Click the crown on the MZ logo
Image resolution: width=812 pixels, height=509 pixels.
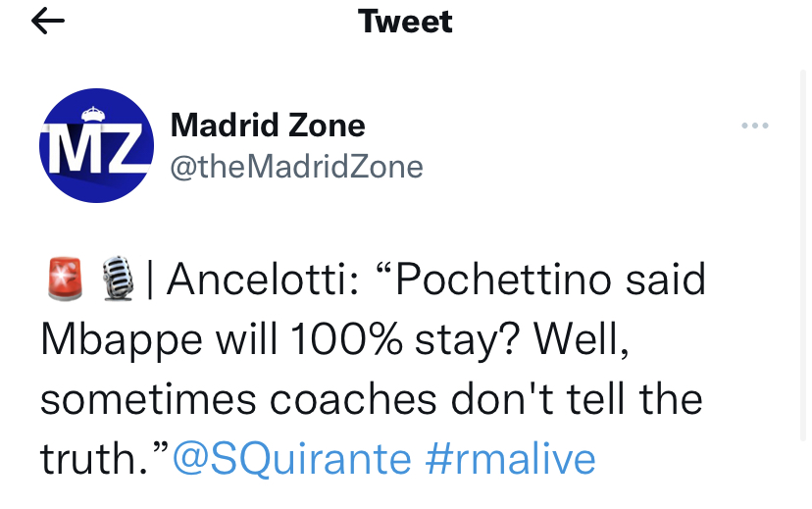96,111
